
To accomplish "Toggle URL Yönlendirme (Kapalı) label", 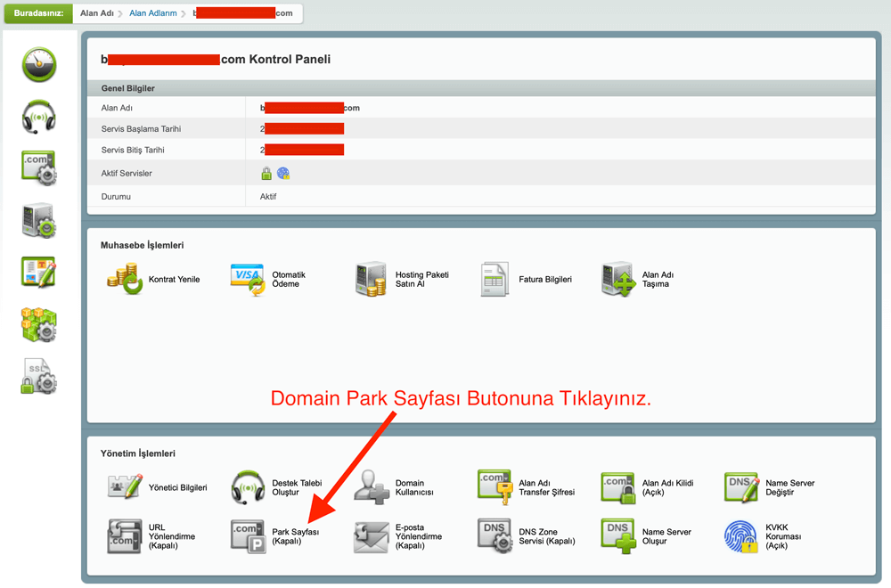I will 172,536.
